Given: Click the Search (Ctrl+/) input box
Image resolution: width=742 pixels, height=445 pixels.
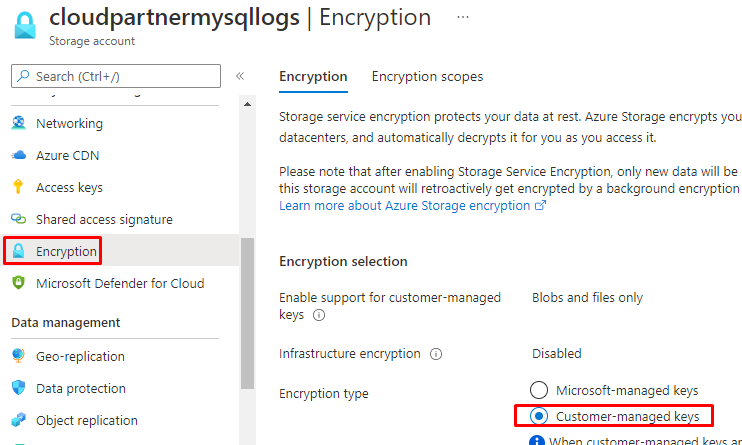Looking at the screenshot, I should coord(116,76).
